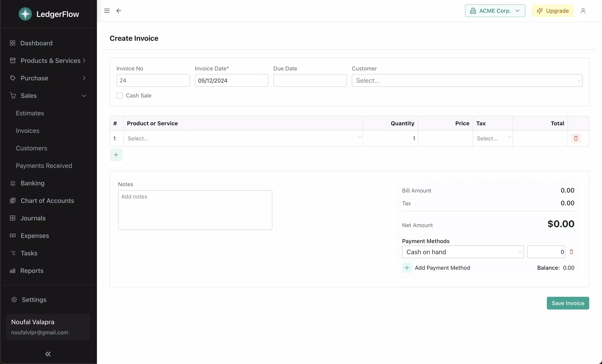Click the Quantity cell in row 1
Screen dimensions: 602x364
tap(390, 138)
